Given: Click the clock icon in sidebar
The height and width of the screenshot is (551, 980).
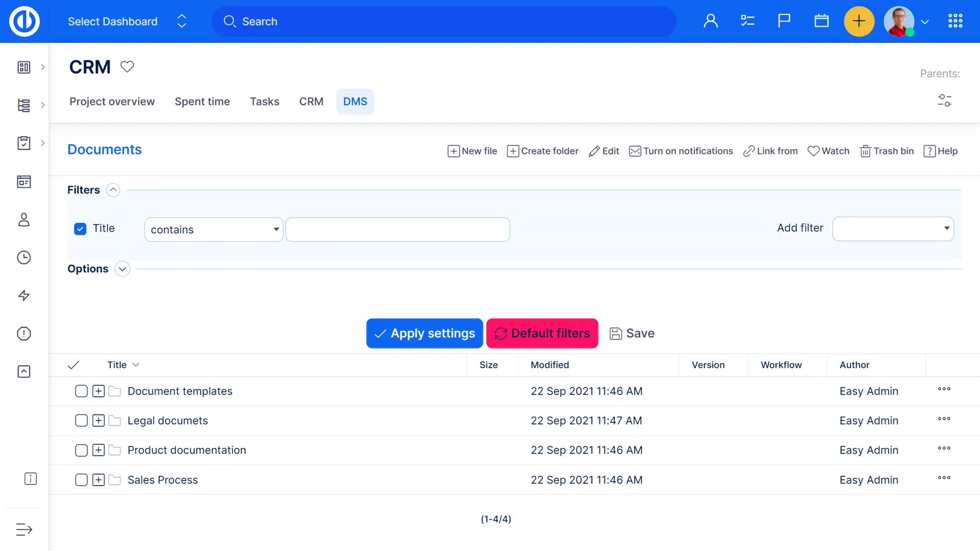Looking at the screenshot, I should (x=24, y=258).
